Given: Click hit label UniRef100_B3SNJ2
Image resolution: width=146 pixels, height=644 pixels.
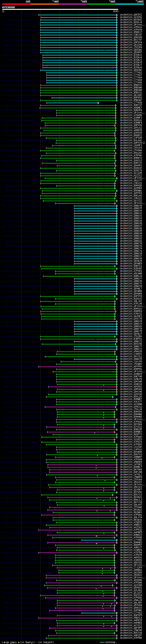Looking at the screenshot, I should (131, 55).
